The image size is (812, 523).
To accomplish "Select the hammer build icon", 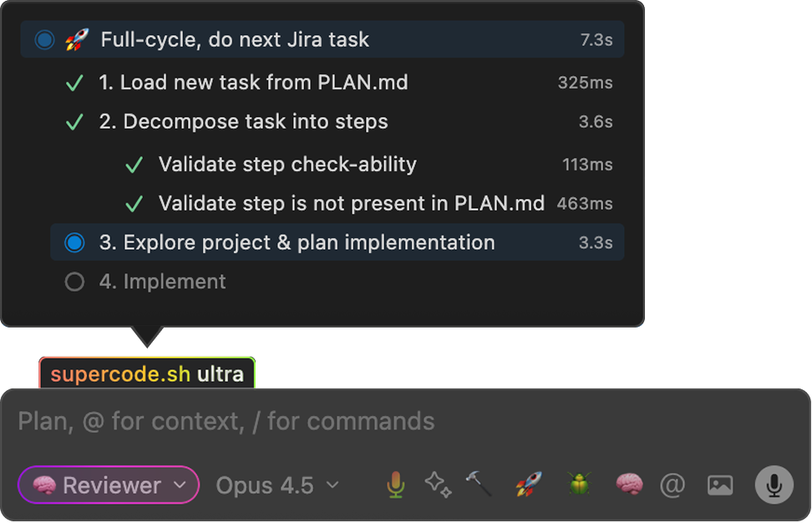I will click(x=479, y=484).
